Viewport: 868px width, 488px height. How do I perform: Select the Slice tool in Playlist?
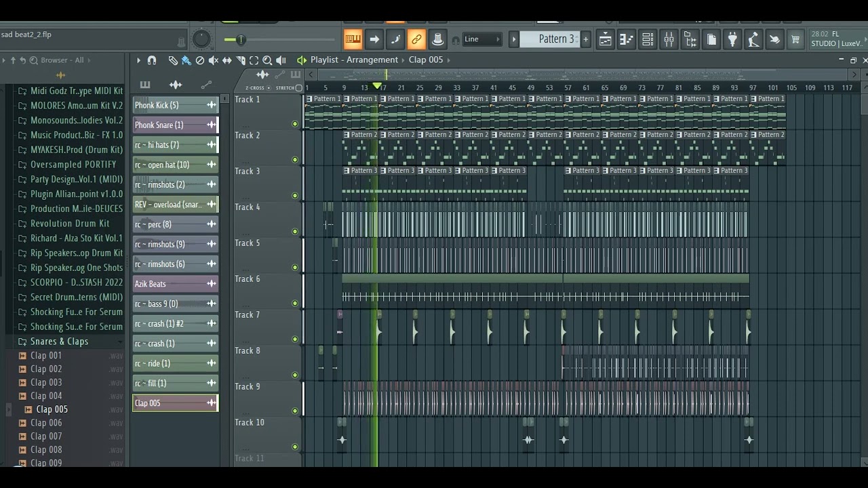241,60
